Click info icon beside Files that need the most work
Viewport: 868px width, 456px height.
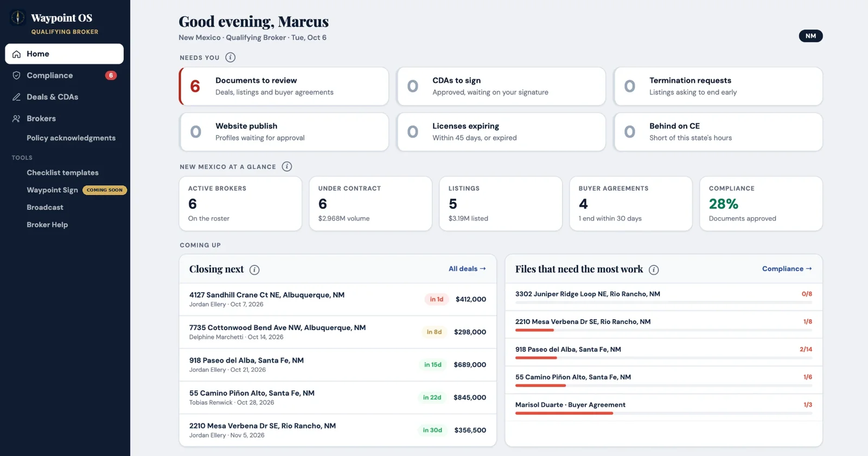(x=654, y=270)
